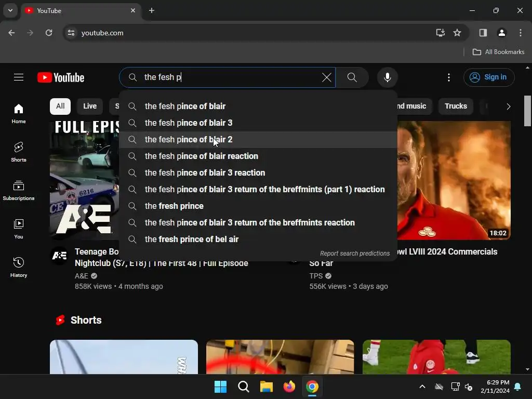Image resolution: width=532 pixels, height=399 pixels.
Task: Open the first Shorts thumbnail
Action: (x=124, y=357)
